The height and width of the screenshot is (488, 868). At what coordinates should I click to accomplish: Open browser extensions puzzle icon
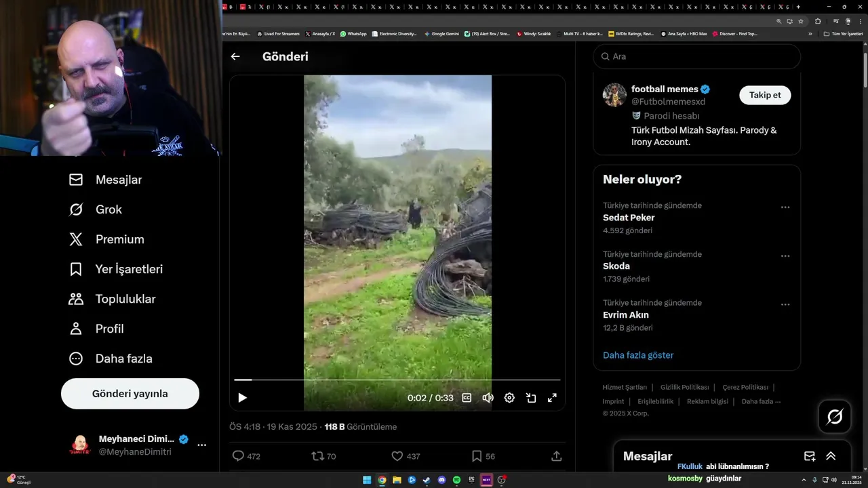click(818, 22)
